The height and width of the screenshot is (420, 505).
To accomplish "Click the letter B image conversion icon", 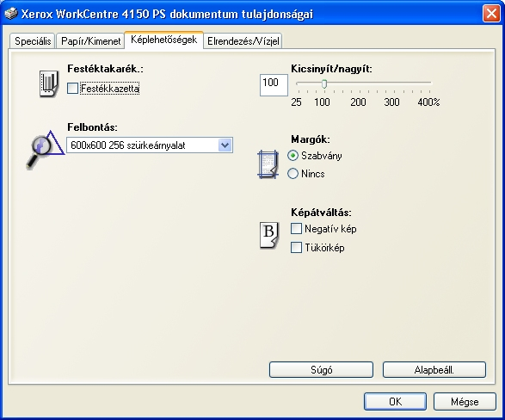I will [269, 236].
